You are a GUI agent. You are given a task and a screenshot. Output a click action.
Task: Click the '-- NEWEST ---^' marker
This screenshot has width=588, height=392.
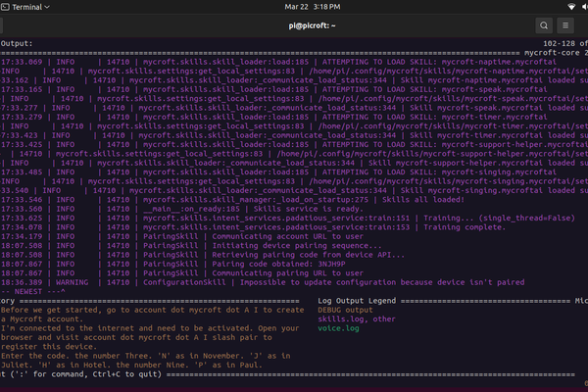33,291
